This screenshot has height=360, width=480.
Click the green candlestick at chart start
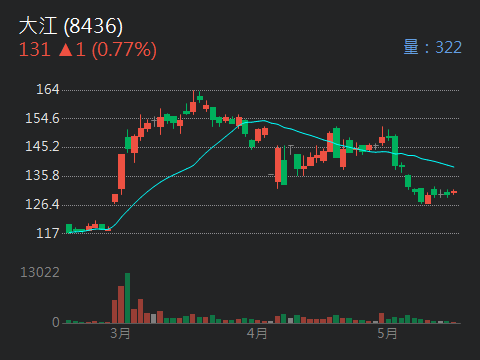[x=69, y=228]
